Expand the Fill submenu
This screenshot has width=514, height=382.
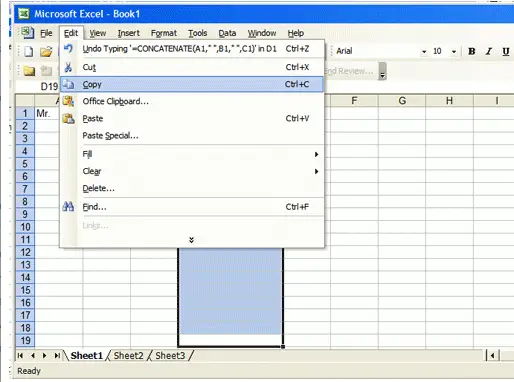[x=192, y=154]
